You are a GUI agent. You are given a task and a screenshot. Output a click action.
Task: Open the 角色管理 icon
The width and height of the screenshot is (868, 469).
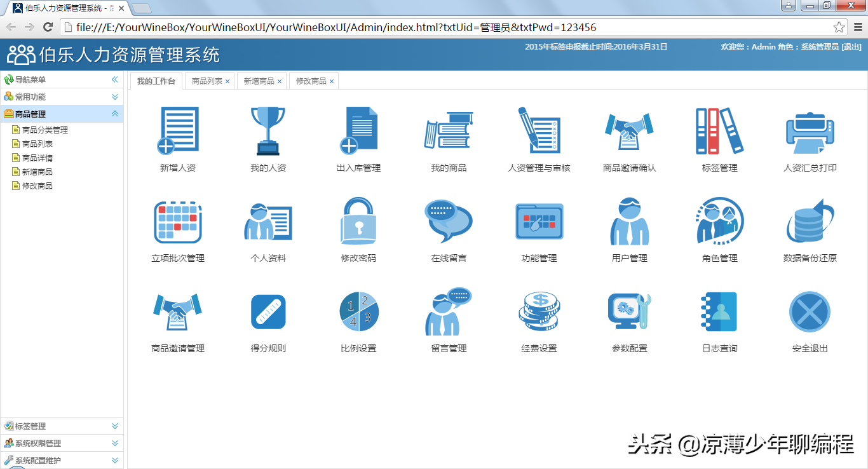click(719, 221)
